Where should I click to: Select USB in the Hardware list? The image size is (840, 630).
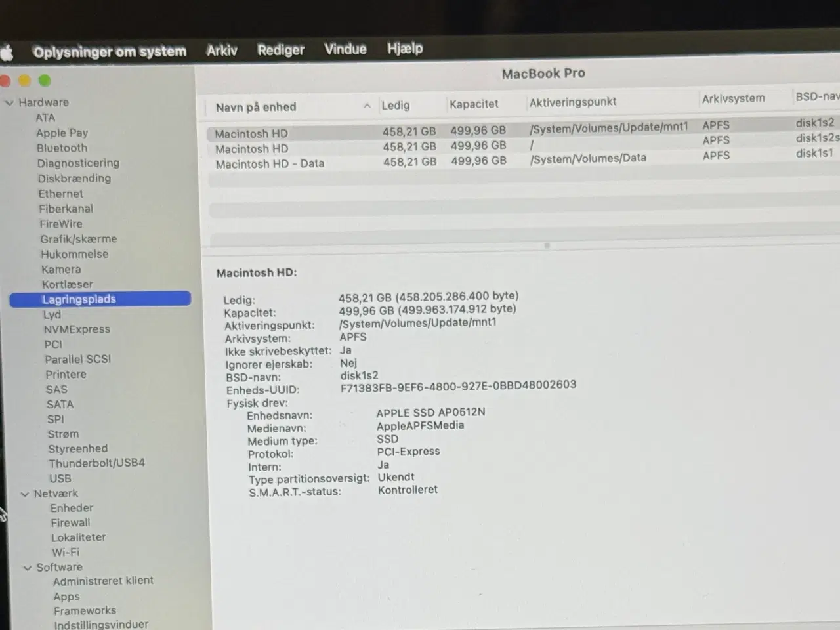point(60,478)
